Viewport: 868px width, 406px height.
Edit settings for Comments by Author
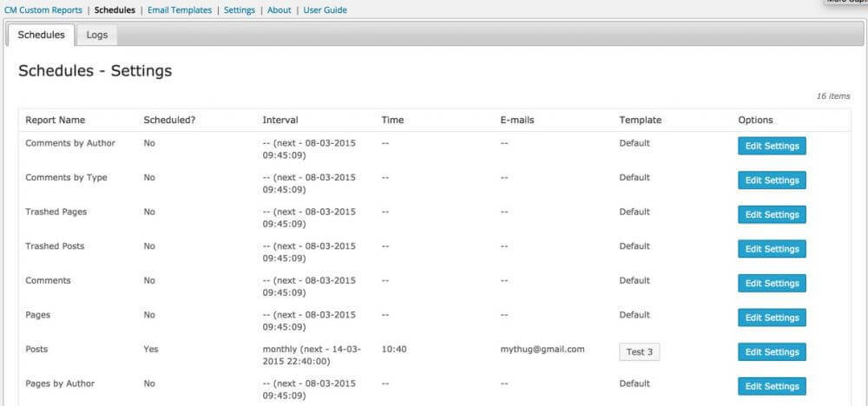772,146
